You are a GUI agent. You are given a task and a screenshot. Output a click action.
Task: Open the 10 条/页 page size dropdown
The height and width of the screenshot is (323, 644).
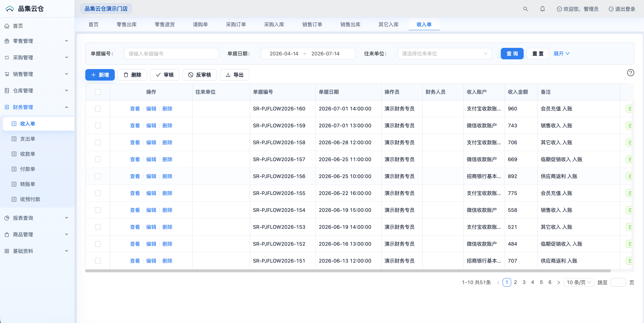click(x=579, y=283)
